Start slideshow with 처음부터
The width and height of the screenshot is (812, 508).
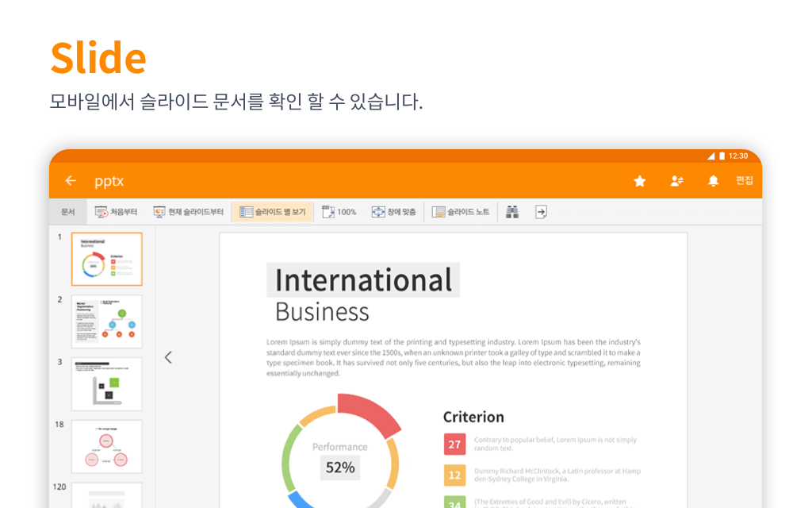pos(116,212)
